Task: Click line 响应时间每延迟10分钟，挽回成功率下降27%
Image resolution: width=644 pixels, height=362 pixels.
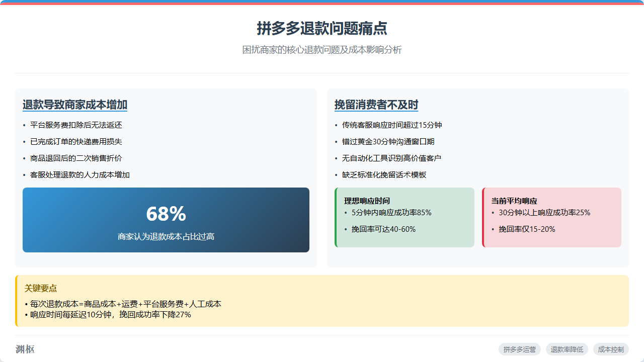Action: click(x=108, y=315)
